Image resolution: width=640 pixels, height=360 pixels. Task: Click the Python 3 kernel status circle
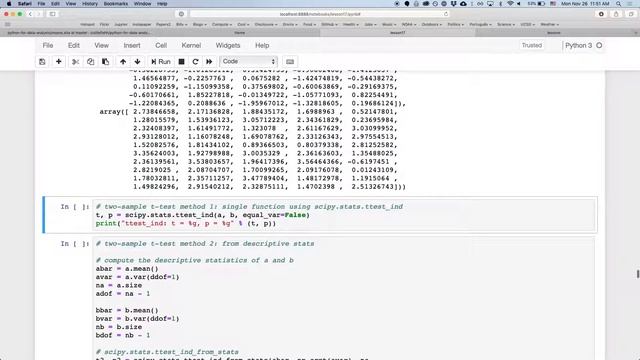(x=599, y=45)
